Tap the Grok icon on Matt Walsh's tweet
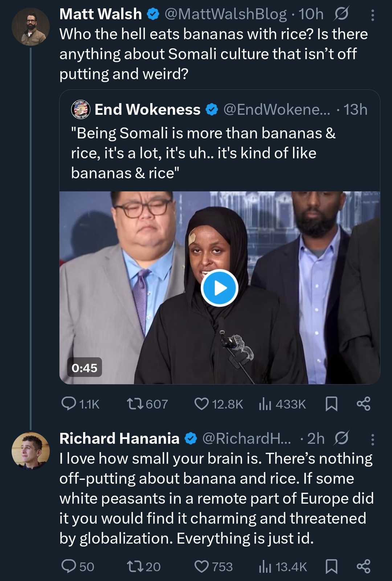 coord(341,14)
